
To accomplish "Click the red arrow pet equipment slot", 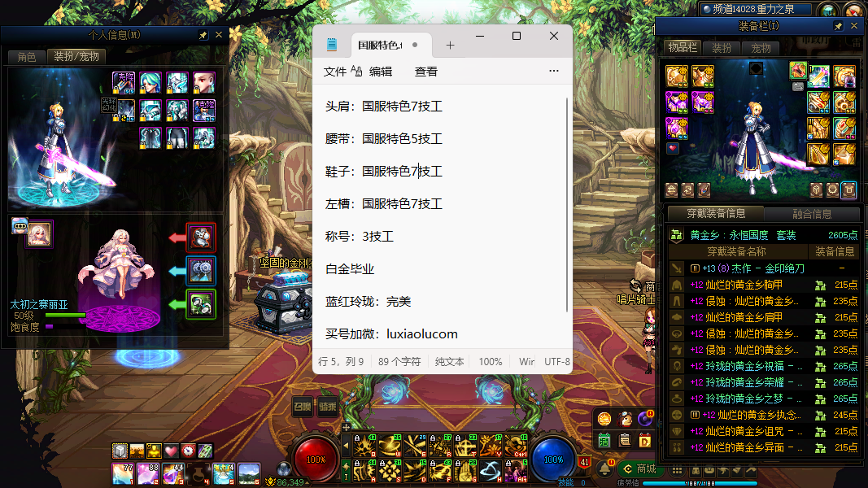I will pos(201,237).
